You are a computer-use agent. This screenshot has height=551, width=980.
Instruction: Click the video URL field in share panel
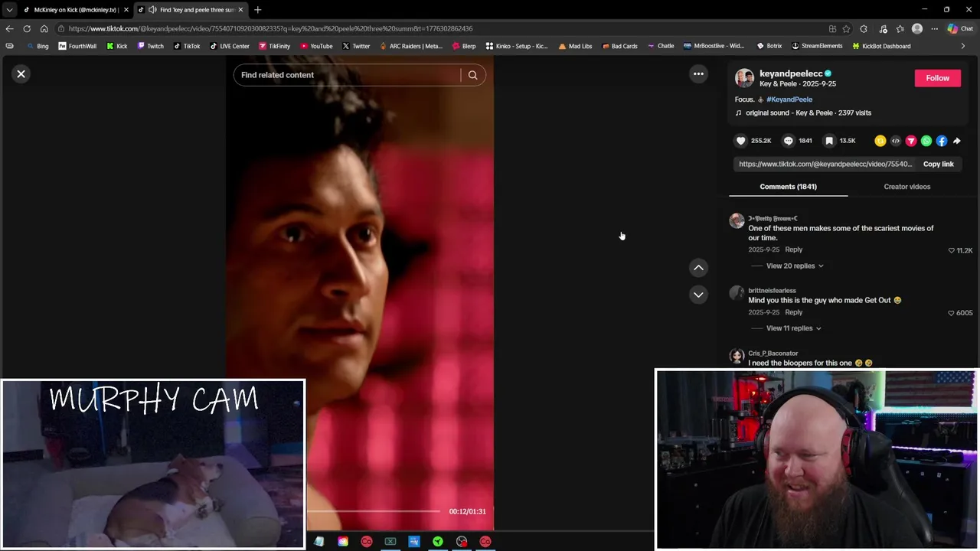tap(825, 164)
